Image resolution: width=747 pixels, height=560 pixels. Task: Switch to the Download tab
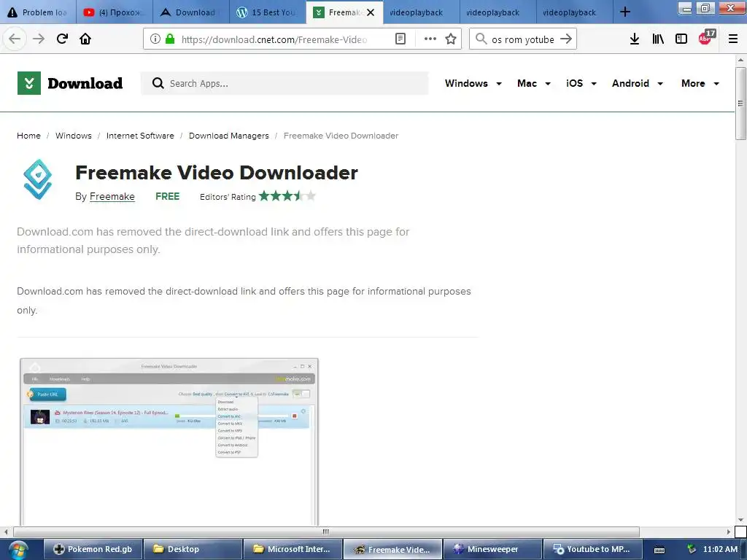(190, 12)
